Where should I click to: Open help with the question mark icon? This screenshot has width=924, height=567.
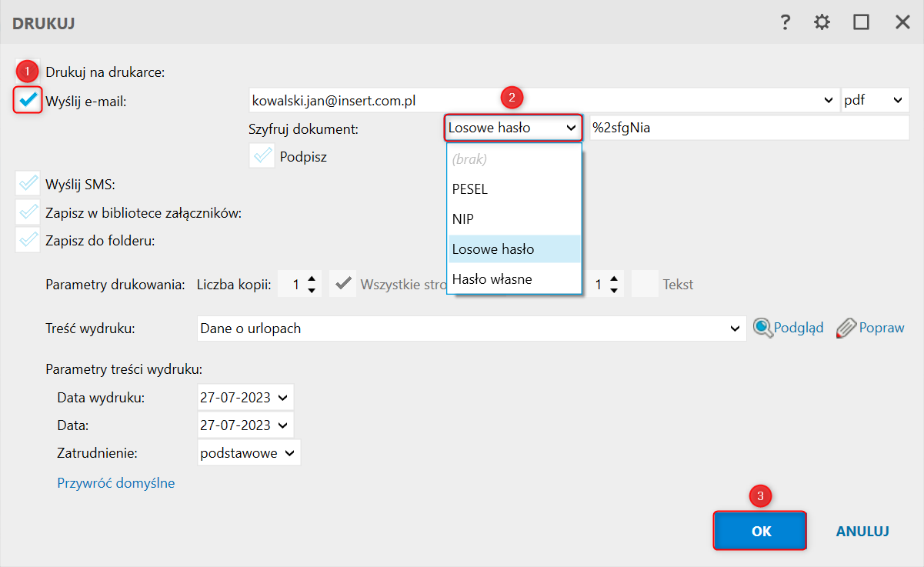[x=785, y=22]
